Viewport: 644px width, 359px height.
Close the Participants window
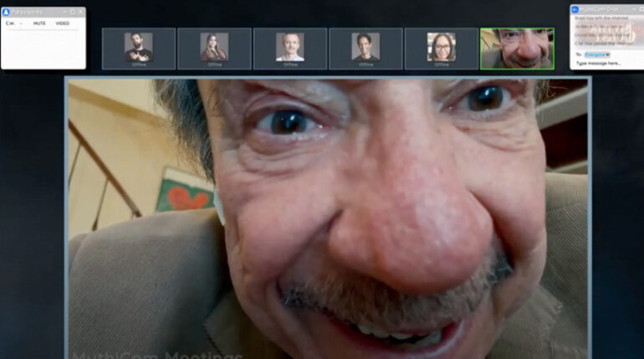pyautogui.click(x=80, y=12)
